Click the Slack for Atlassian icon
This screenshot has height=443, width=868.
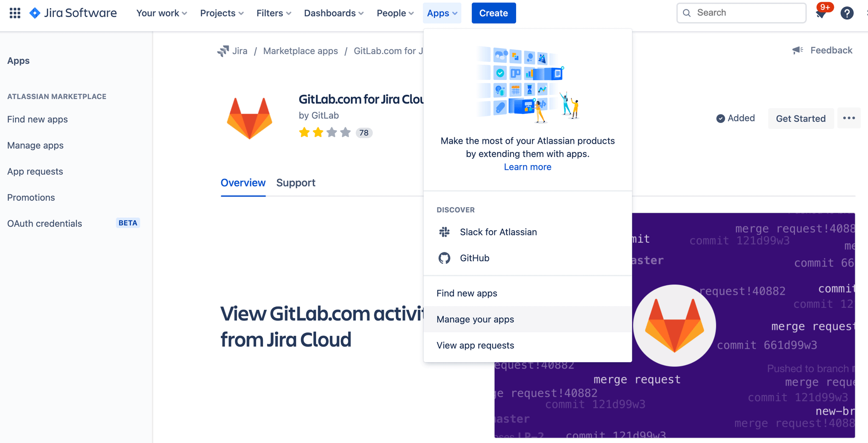click(x=444, y=232)
